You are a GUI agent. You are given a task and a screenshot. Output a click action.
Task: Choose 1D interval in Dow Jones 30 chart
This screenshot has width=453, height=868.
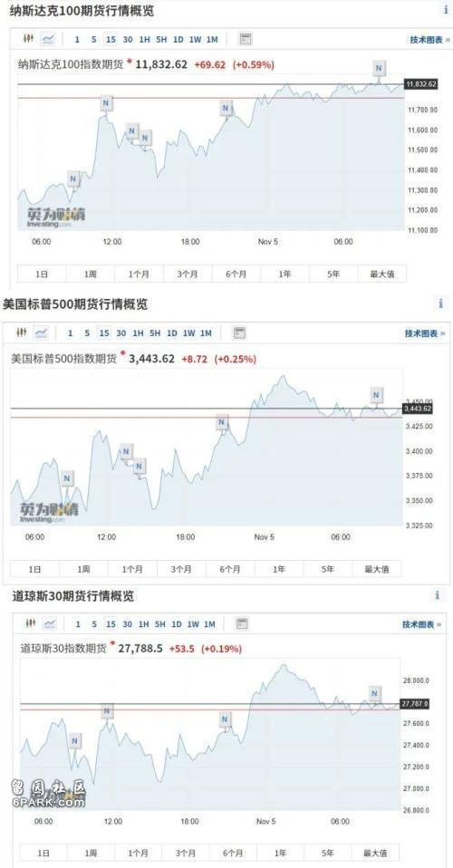point(177,624)
